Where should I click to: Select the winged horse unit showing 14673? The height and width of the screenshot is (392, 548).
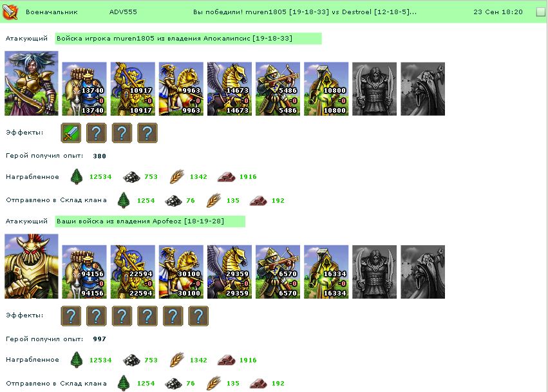coord(229,89)
